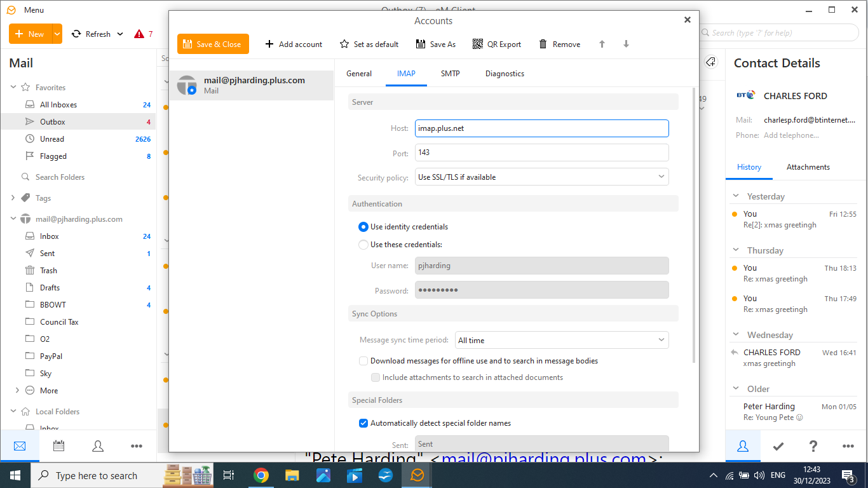Viewport: 868px width, 488px height.
Task: Click the Add account button
Action: (294, 44)
